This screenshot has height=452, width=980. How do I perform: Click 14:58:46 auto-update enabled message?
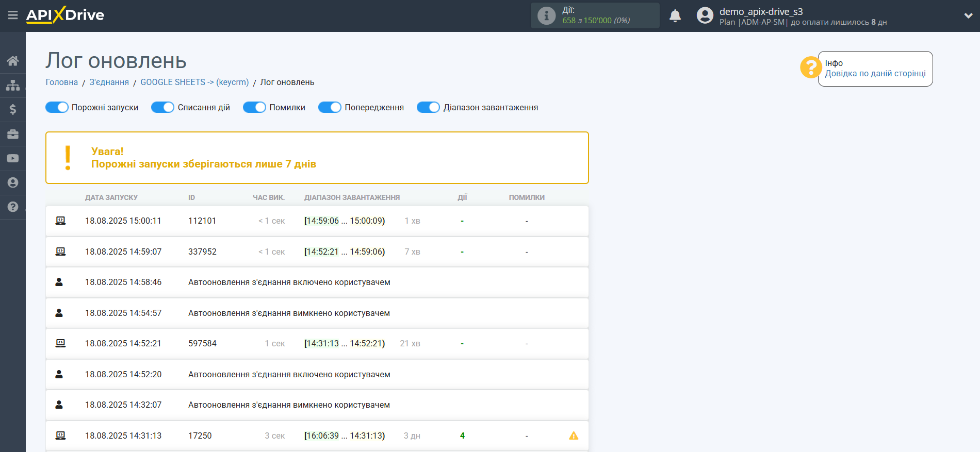point(289,282)
